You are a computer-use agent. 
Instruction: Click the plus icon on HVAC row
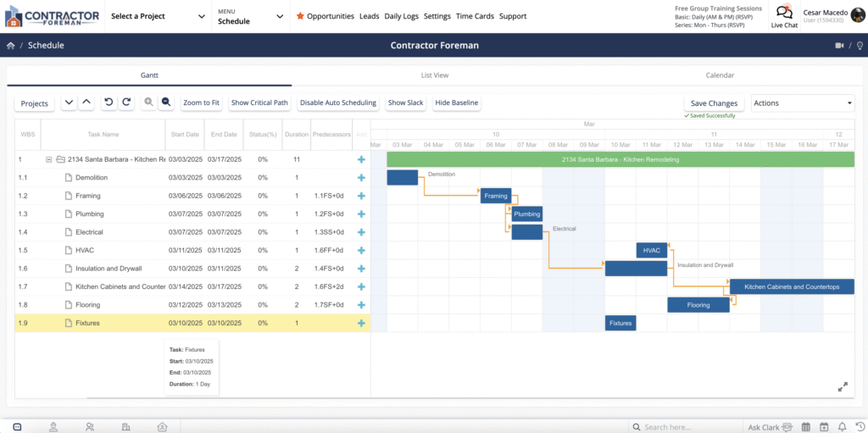(x=361, y=250)
